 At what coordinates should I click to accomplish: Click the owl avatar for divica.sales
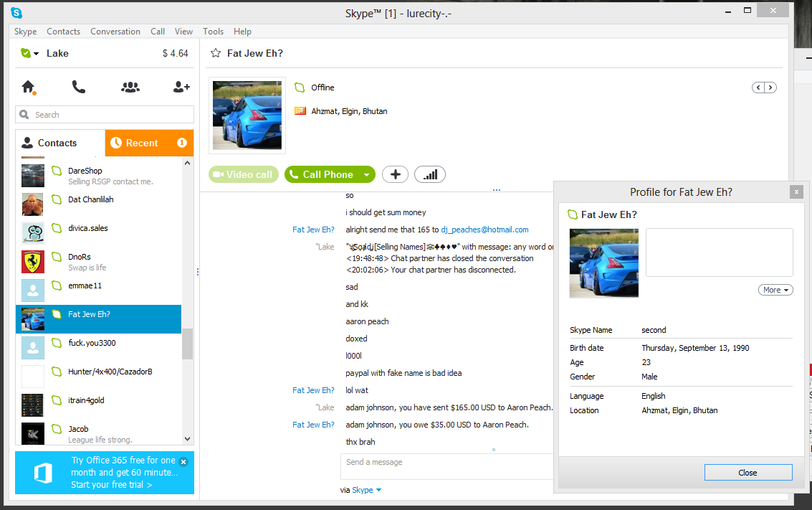click(x=33, y=232)
